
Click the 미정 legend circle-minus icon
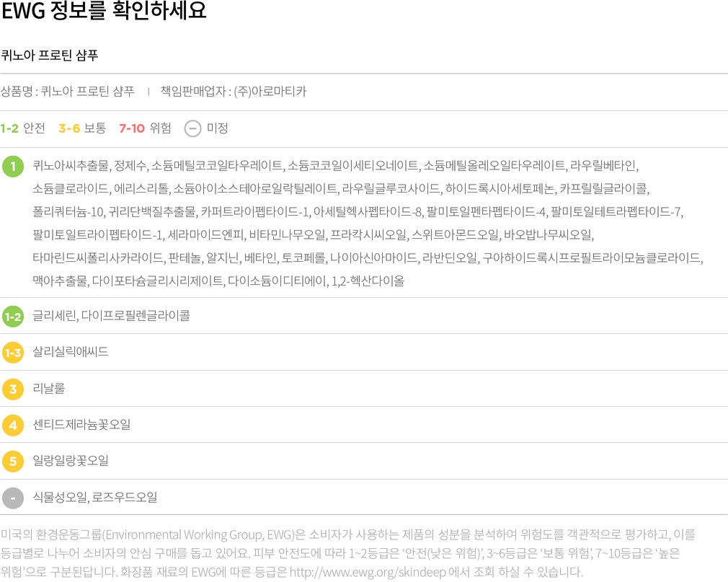(192, 129)
